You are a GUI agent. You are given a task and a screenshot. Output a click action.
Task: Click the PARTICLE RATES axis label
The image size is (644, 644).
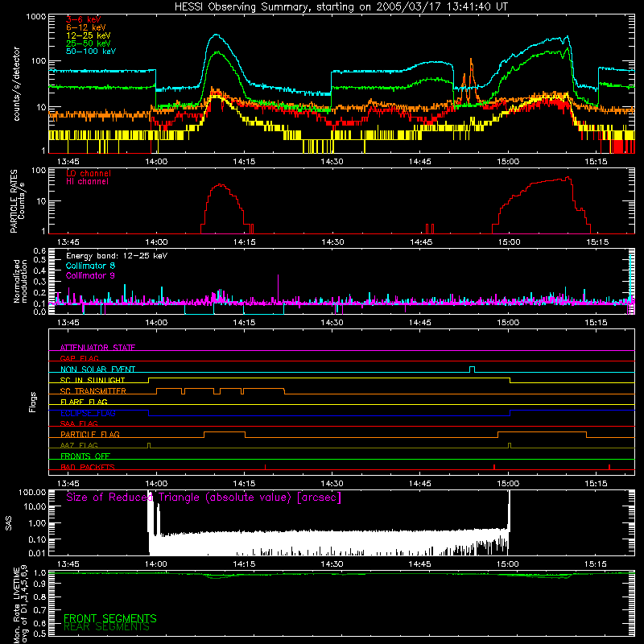tap(17, 201)
